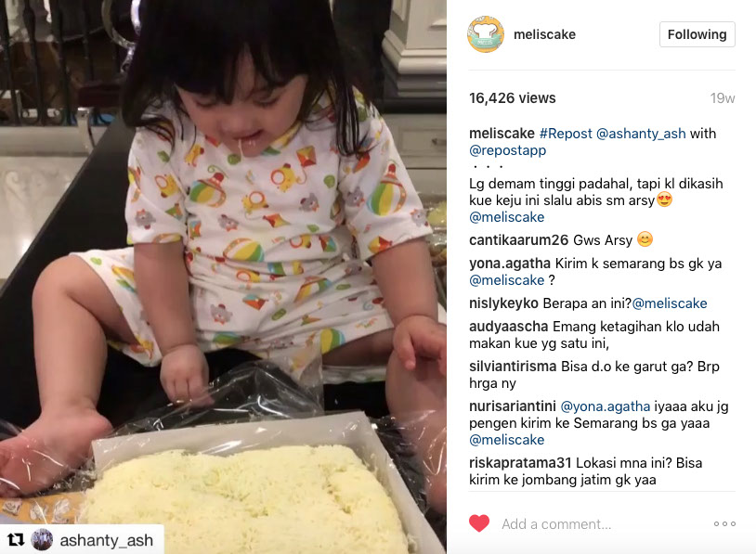Open the meliscake username in header
756x554 pixels.
click(x=544, y=34)
